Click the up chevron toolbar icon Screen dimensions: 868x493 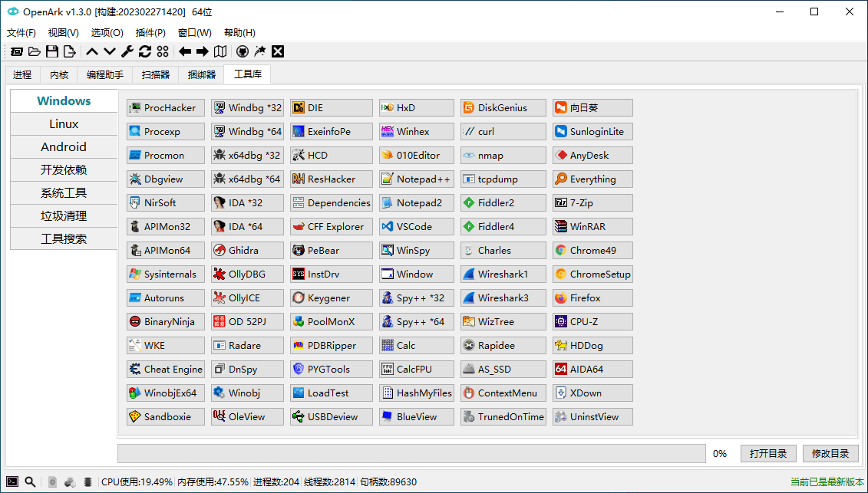(x=92, y=51)
